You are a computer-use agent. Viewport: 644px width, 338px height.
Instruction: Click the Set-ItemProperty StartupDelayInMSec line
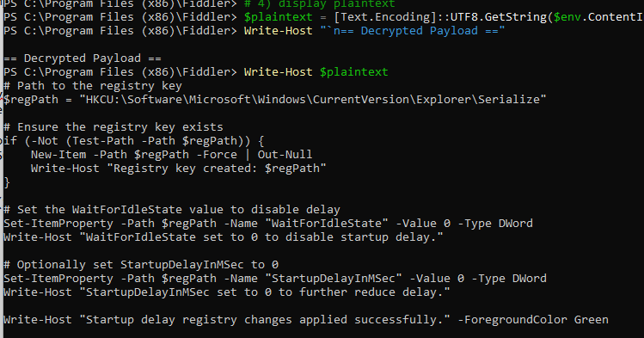(275, 279)
